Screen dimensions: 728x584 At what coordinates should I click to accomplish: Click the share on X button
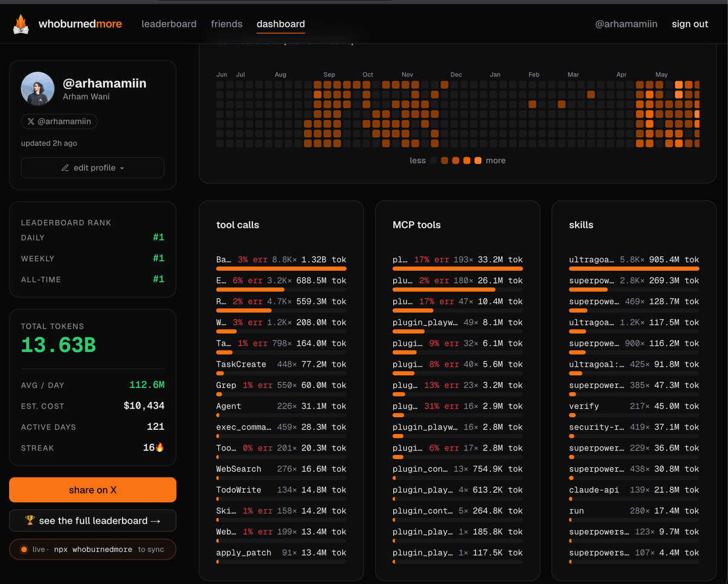click(x=93, y=490)
